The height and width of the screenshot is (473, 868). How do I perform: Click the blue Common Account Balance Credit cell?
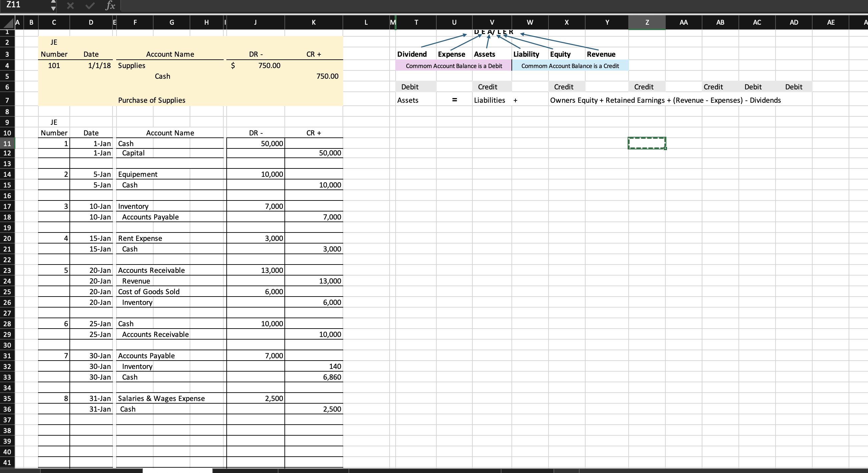(570, 66)
